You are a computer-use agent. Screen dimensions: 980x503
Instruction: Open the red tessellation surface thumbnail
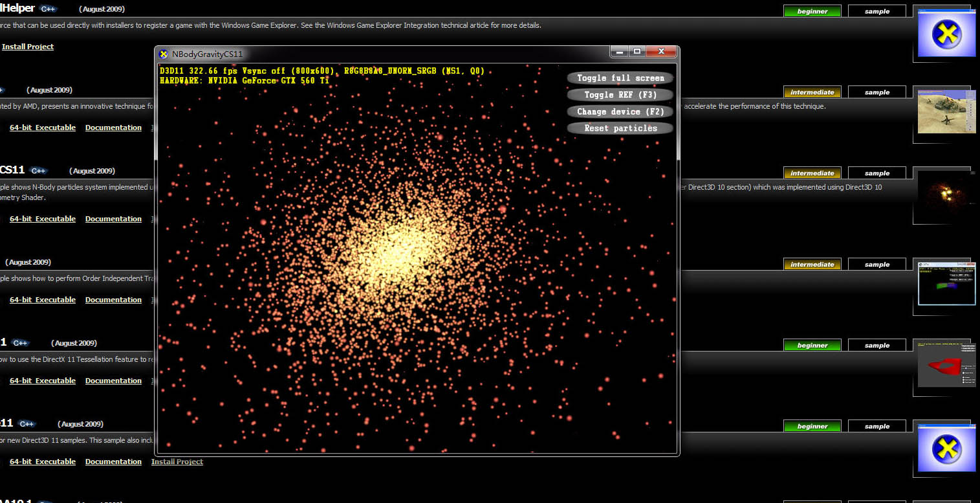946,364
